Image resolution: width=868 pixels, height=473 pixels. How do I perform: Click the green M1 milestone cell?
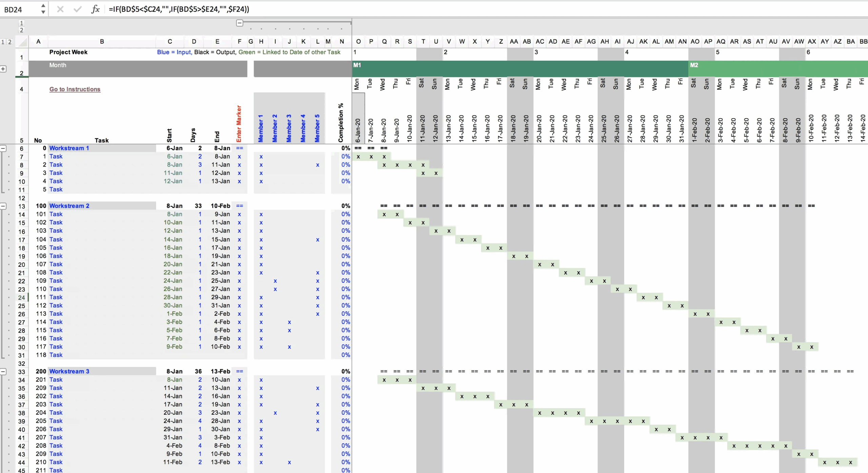(357, 65)
